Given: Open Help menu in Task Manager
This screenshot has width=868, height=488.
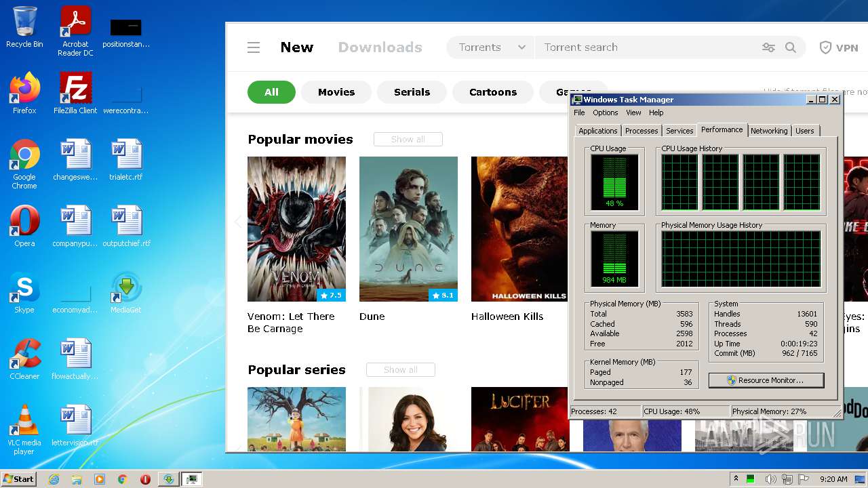Looking at the screenshot, I should [656, 113].
